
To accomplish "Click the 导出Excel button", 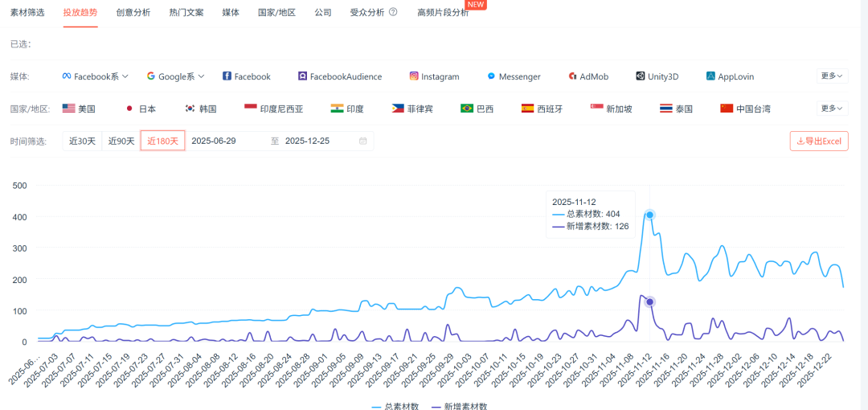I will pos(819,141).
